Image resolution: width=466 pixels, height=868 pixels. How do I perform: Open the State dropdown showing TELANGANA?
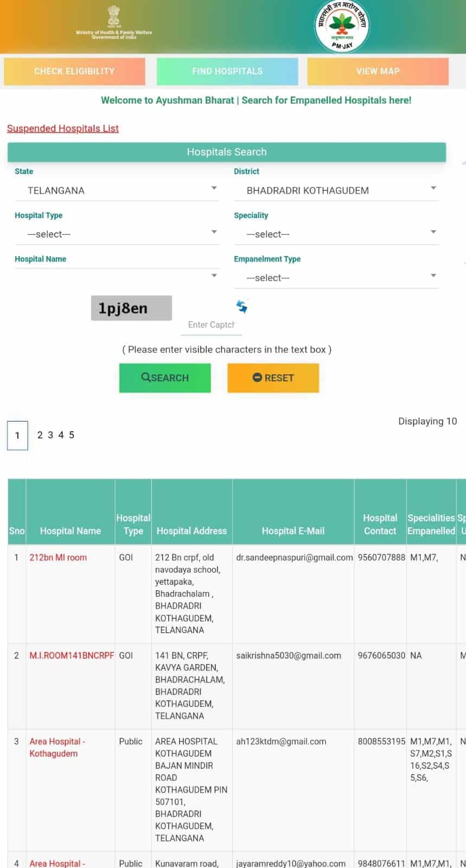[117, 190]
